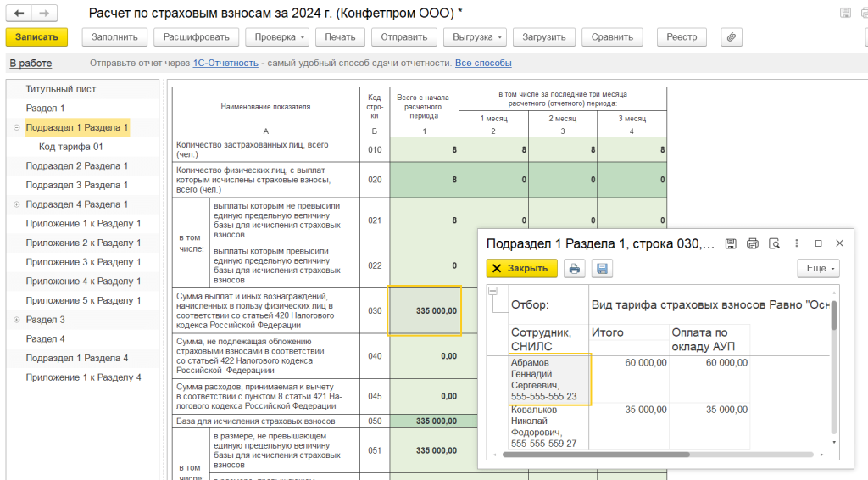Collapse the Подраздел 1 Раздела 1 tree node
The height and width of the screenshot is (480, 868).
click(17, 128)
